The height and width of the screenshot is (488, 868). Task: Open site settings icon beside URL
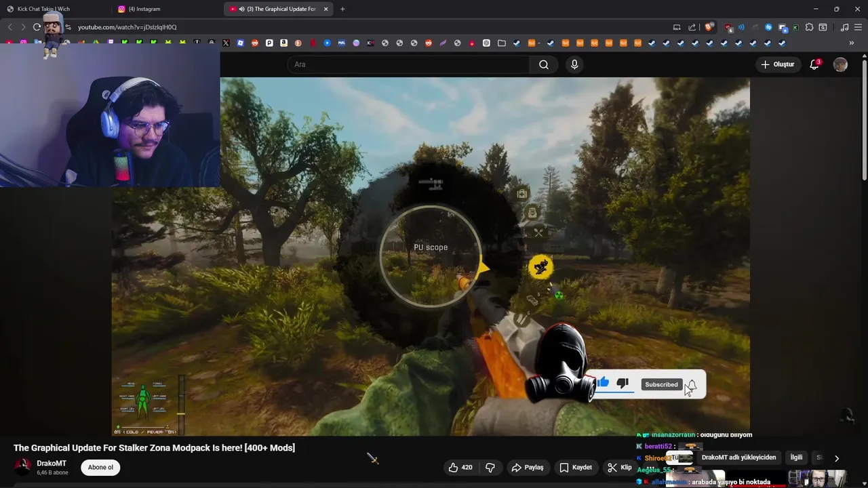point(68,27)
